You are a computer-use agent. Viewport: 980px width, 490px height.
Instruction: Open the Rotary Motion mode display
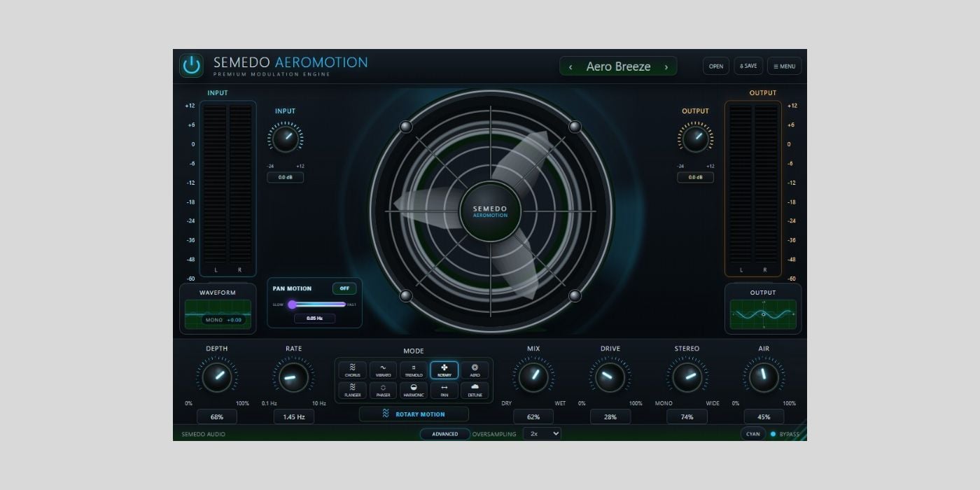click(x=414, y=414)
